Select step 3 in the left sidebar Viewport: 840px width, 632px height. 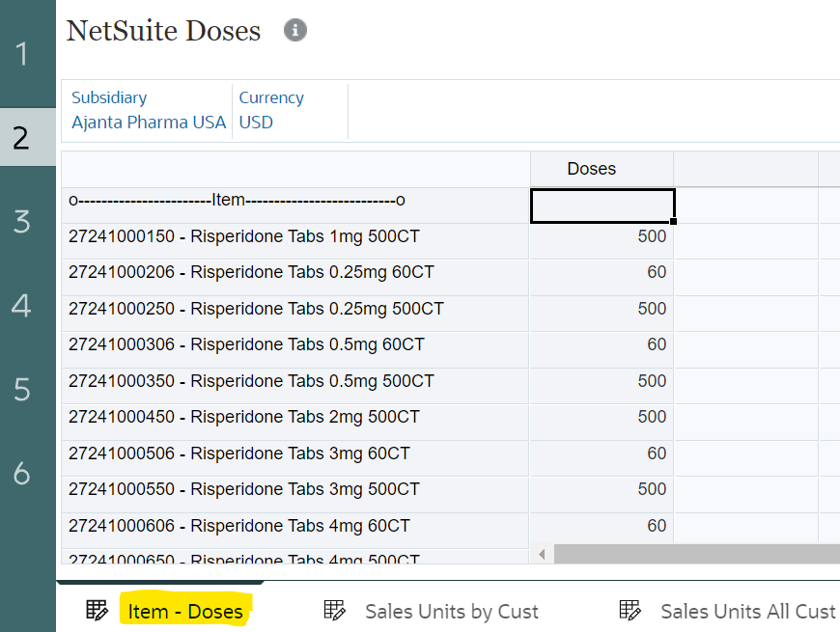[22, 222]
